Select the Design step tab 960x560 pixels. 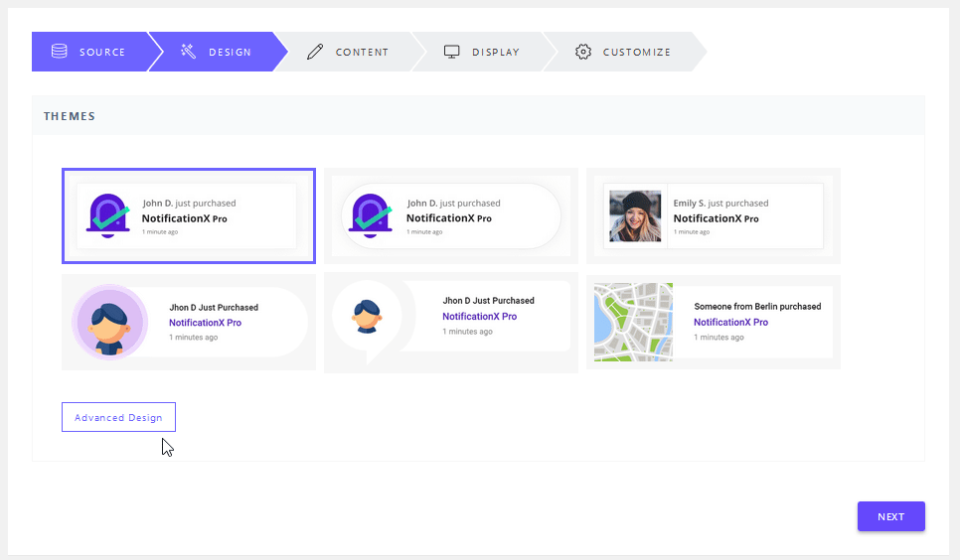pyautogui.click(x=218, y=52)
